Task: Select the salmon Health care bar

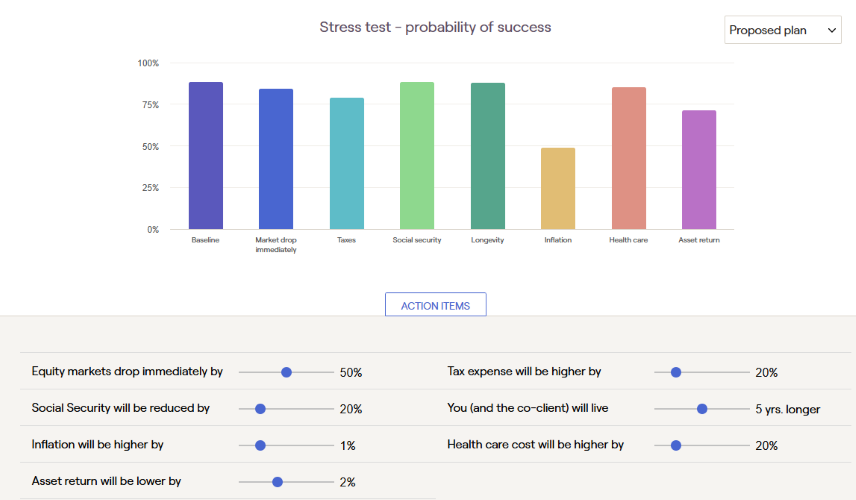Action: (x=629, y=158)
